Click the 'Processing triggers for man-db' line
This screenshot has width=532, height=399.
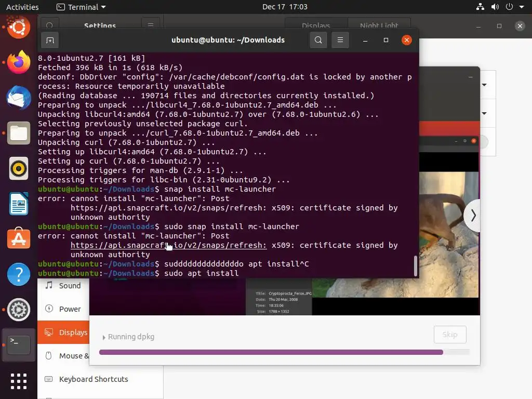[140, 170]
